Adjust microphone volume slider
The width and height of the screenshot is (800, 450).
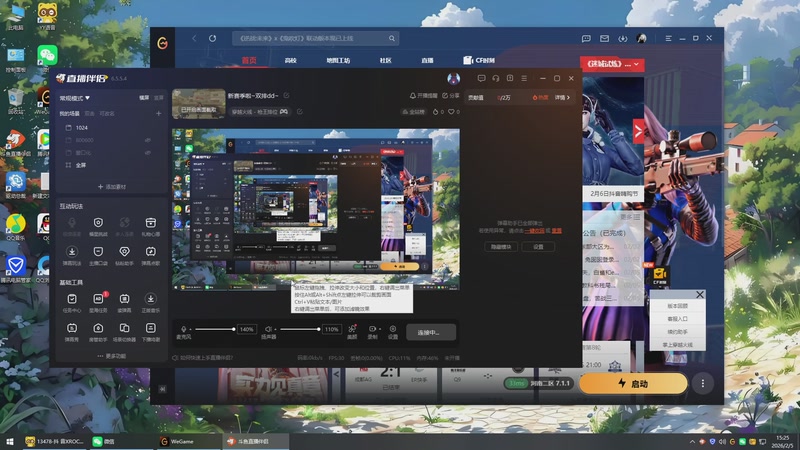pos(214,329)
